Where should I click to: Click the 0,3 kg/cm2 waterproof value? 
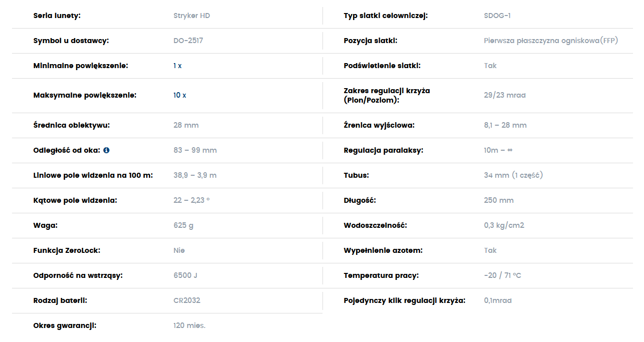point(504,225)
